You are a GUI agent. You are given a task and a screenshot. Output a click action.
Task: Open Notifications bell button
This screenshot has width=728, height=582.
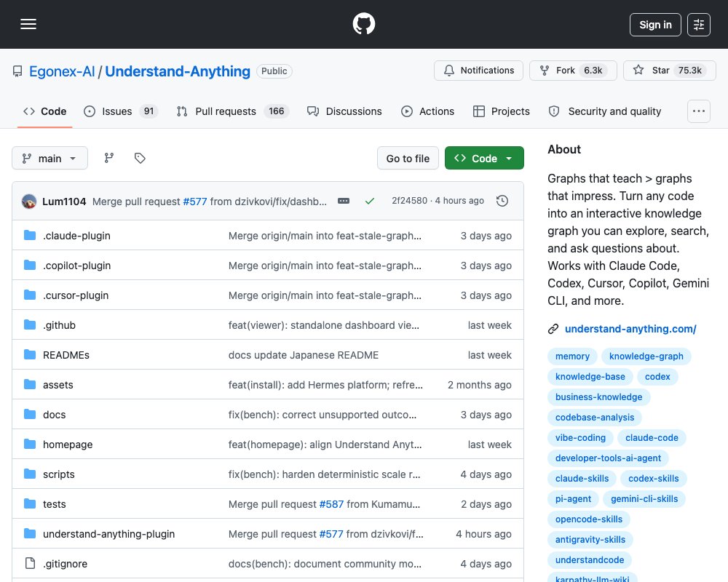tap(478, 71)
